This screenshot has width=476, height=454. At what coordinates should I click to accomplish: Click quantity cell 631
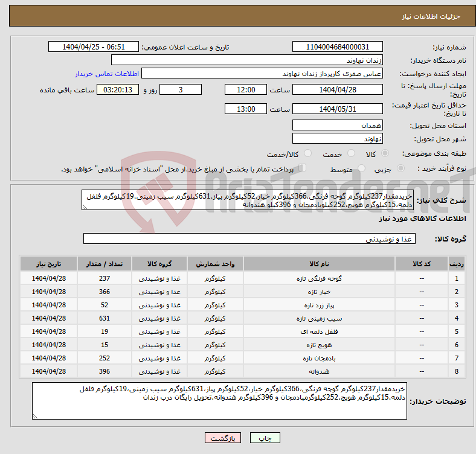105,318
